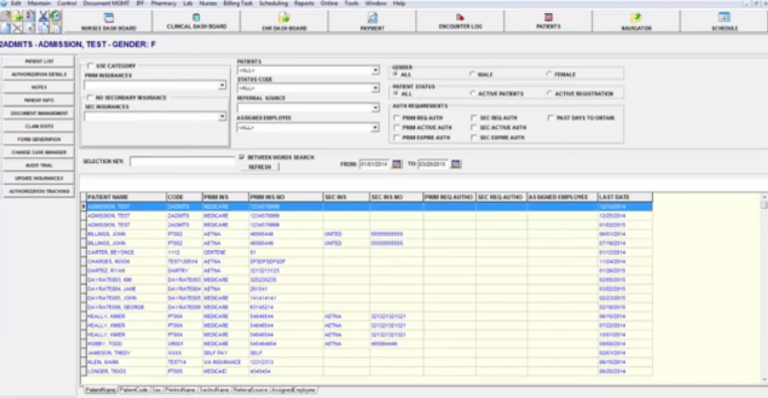Open the Encounter Log
This screenshot has height=398, width=768.
click(460, 22)
